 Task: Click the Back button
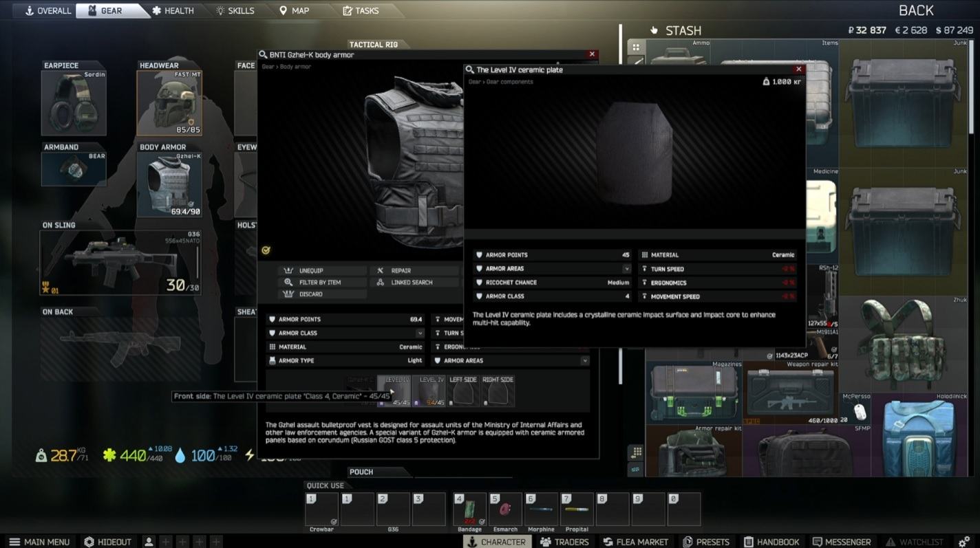click(x=916, y=10)
